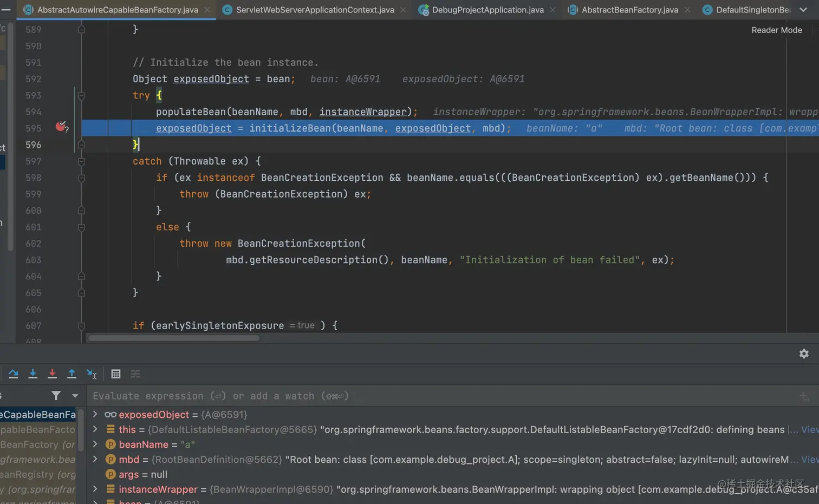Close the DebugProjectApplication.java tab
The width and height of the screenshot is (819, 504).
click(x=552, y=10)
